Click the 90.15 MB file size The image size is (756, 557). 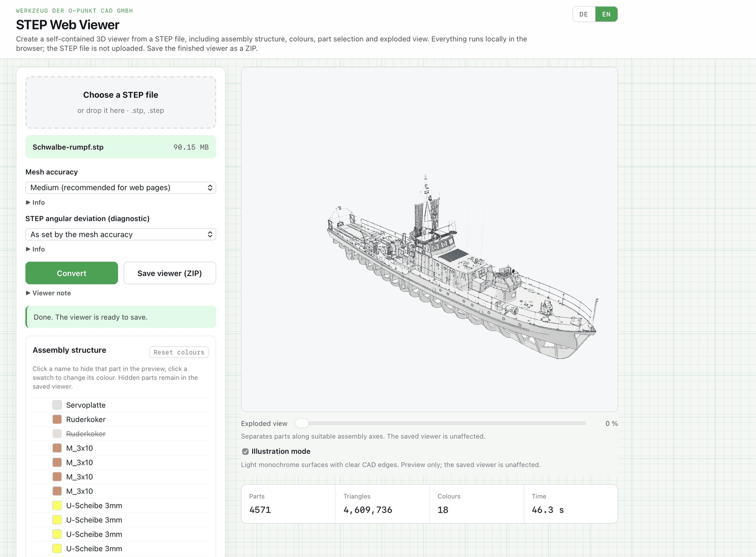tap(191, 147)
